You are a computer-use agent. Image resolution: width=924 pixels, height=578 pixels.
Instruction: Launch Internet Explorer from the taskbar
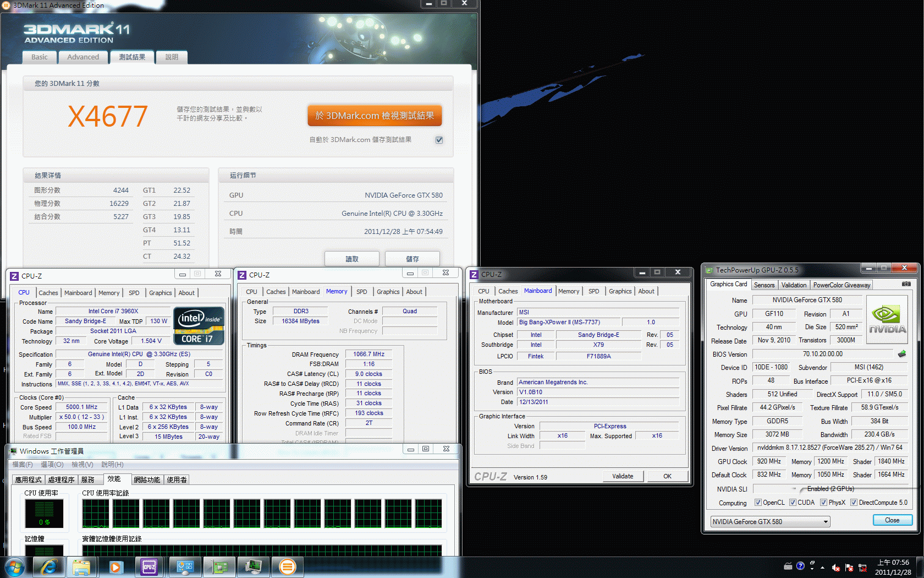(x=48, y=567)
